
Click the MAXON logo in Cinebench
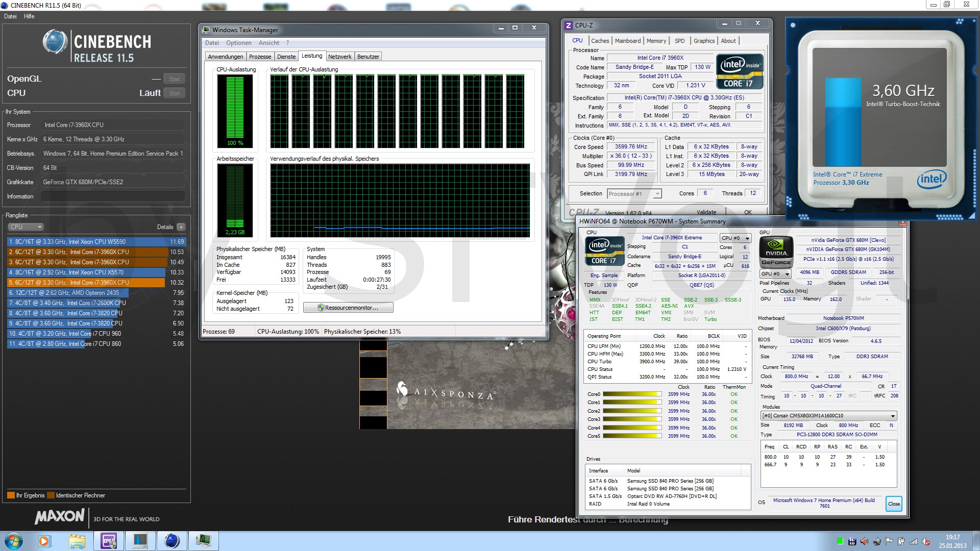tap(59, 517)
